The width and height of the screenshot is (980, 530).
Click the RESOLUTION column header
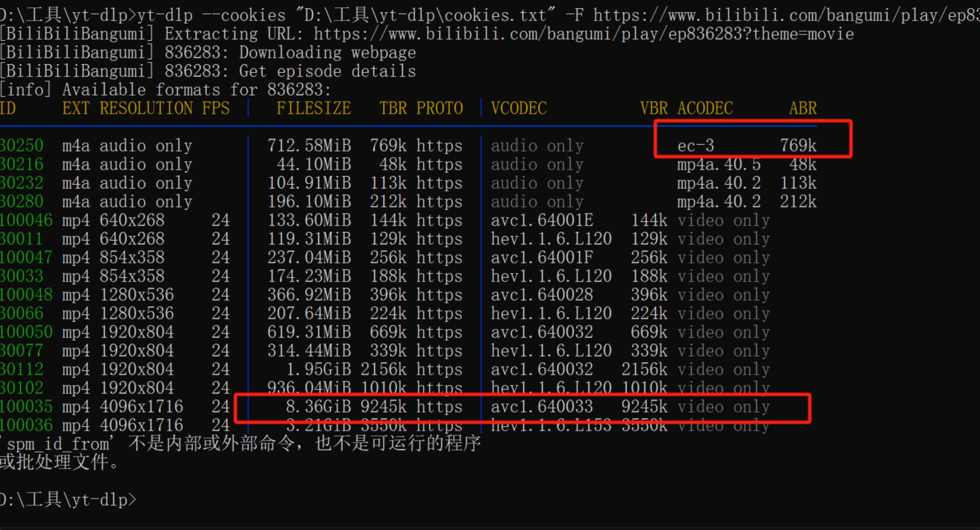click(146, 108)
